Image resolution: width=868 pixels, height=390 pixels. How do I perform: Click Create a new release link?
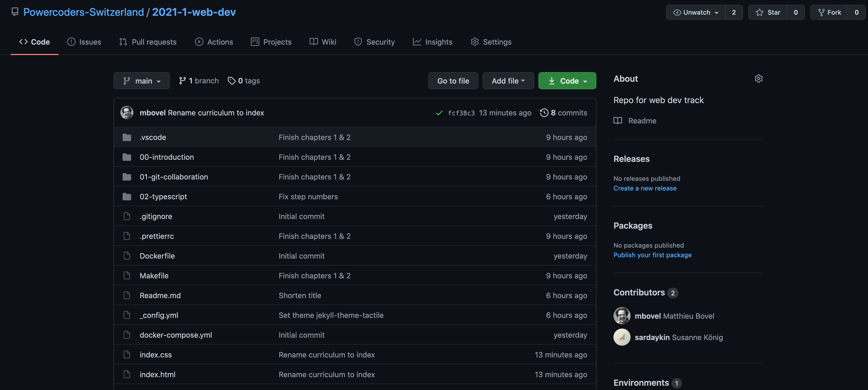[x=645, y=188]
